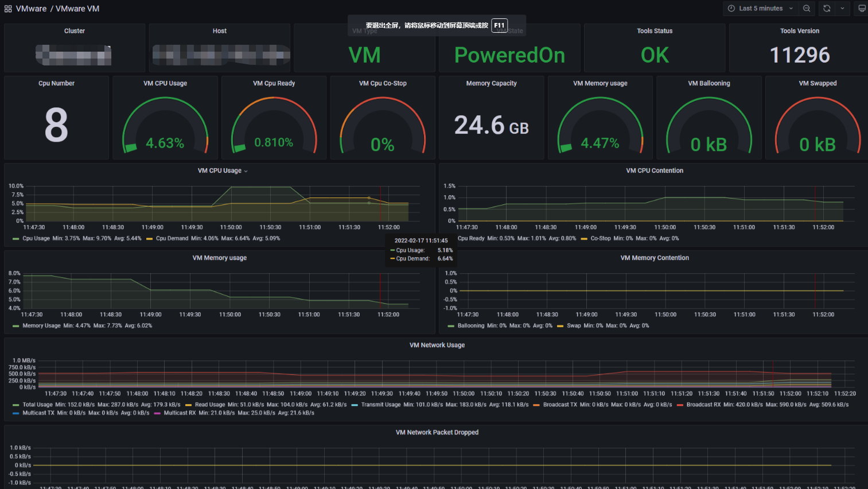
Task: Click the zoom out time range icon
Action: 807,9
